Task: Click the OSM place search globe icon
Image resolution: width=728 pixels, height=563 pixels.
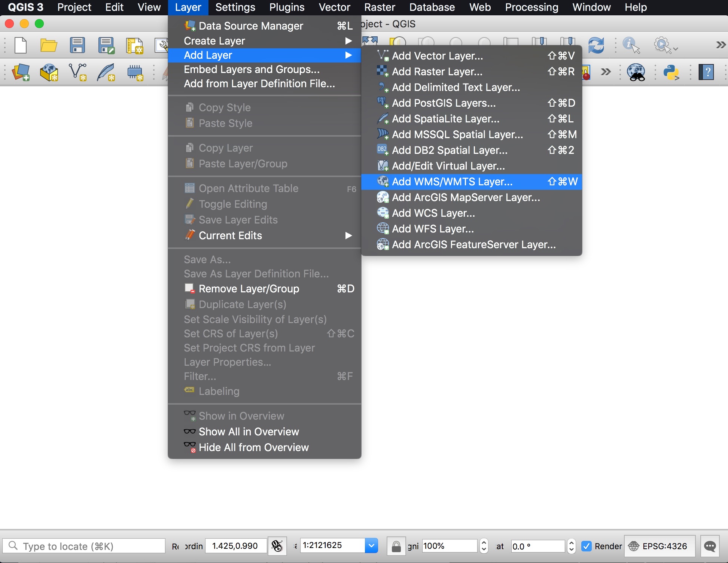Action: (636, 72)
